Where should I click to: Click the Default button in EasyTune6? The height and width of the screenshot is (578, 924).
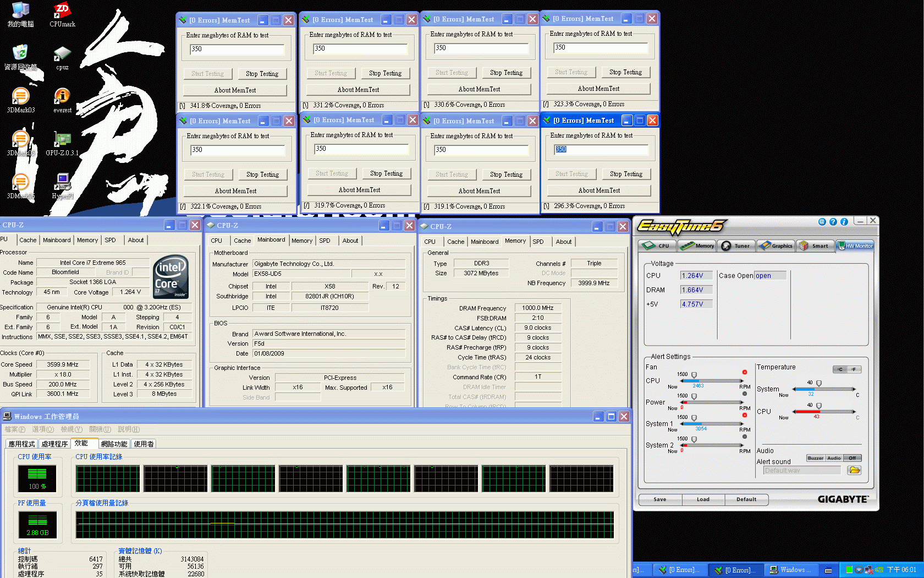point(746,499)
